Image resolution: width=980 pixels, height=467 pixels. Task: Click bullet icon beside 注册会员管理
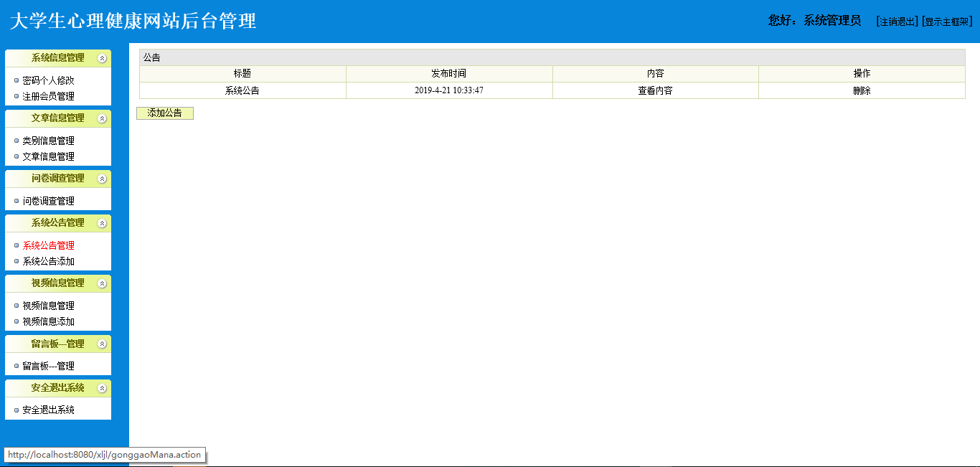pos(17,96)
